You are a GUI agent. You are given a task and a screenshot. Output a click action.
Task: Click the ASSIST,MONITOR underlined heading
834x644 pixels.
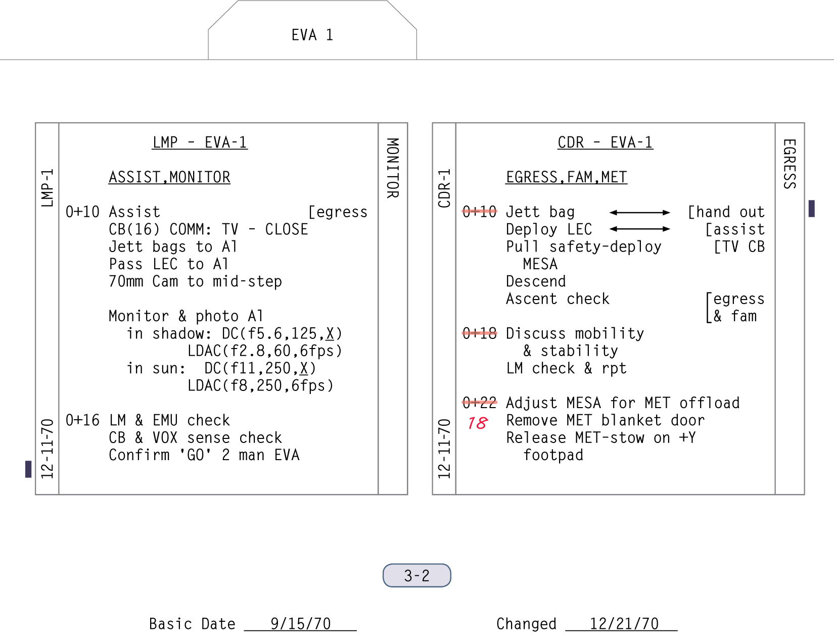pyautogui.click(x=169, y=177)
